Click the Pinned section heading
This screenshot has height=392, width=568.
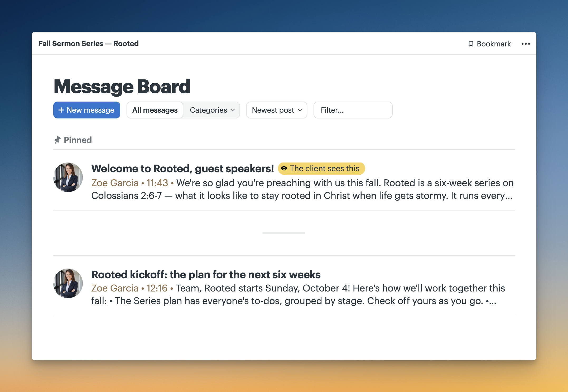point(78,140)
